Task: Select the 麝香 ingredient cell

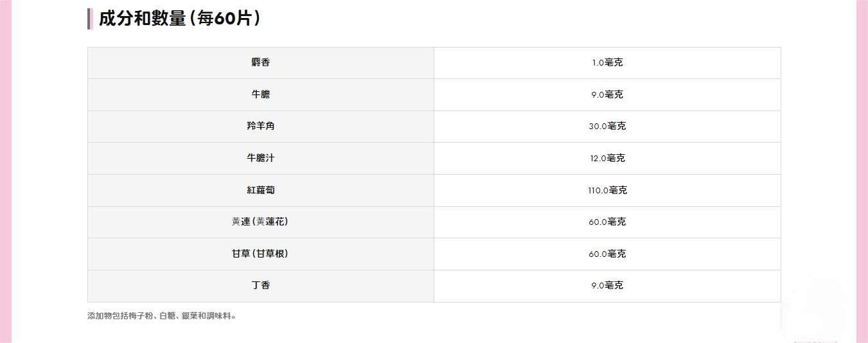Action: tap(260, 62)
